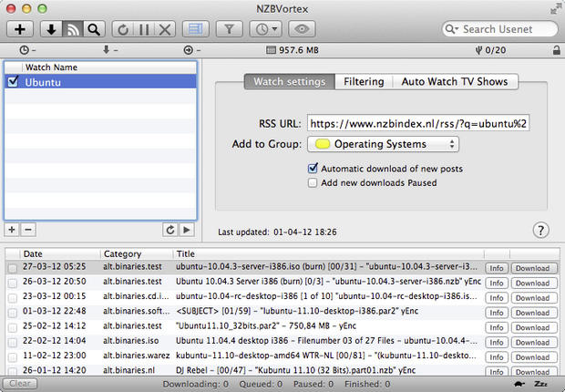Select the Ubuntu watch row
565x392 pixels.
[100, 82]
